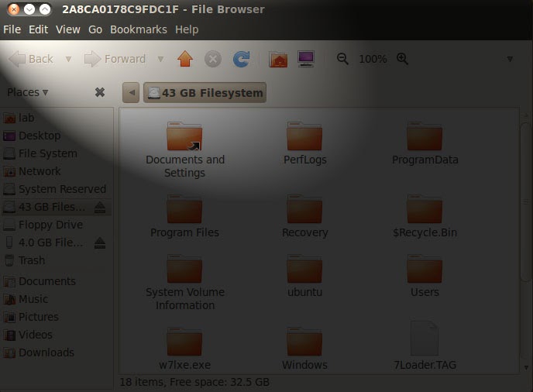The image size is (533, 392).
Task: Reset zoom via the 100% label
Action: click(373, 59)
